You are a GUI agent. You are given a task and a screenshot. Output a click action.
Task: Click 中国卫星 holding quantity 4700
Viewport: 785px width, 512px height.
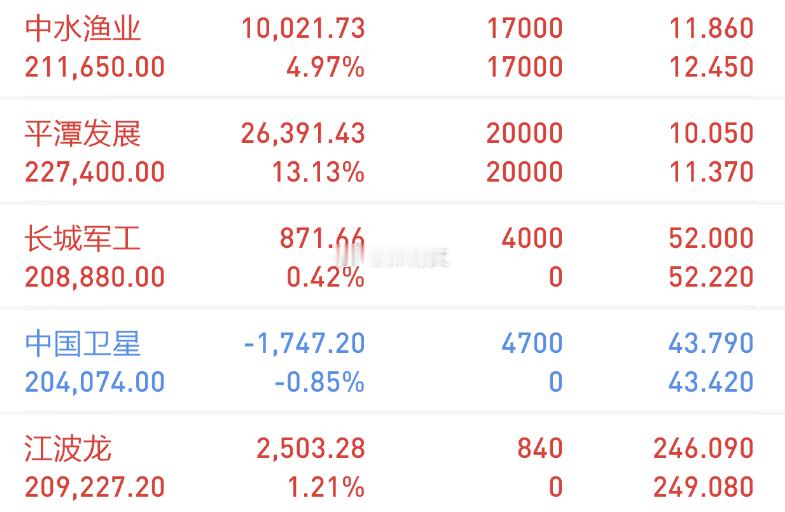[x=532, y=343]
